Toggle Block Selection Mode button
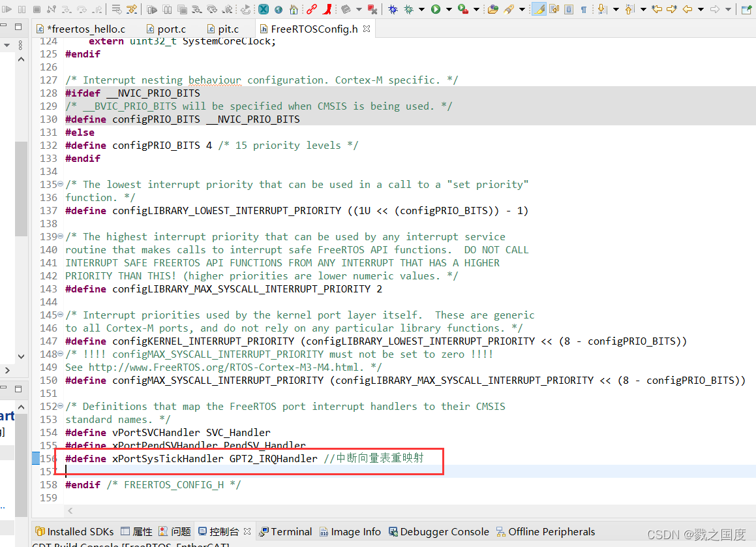This screenshot has width=756, height=547. point(569,9)
